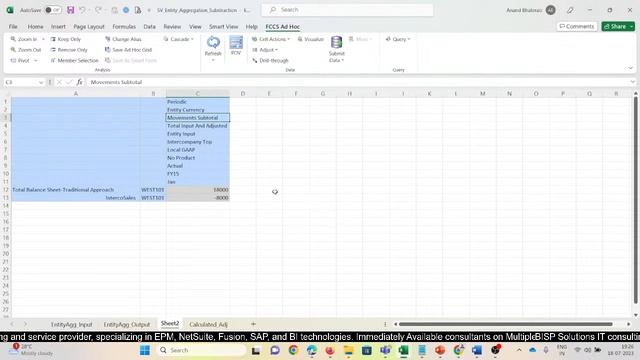Switch to the Insert ribbon tab
The image size is (640, 360).
pyautogui.click(x=58, y=27)
